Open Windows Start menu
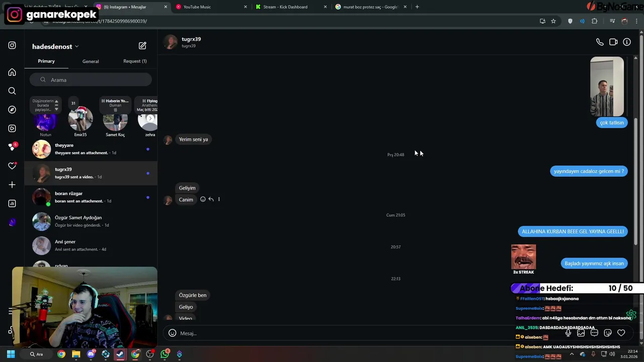644x362 pixels. pyautogui.click(x=11, y=354)
